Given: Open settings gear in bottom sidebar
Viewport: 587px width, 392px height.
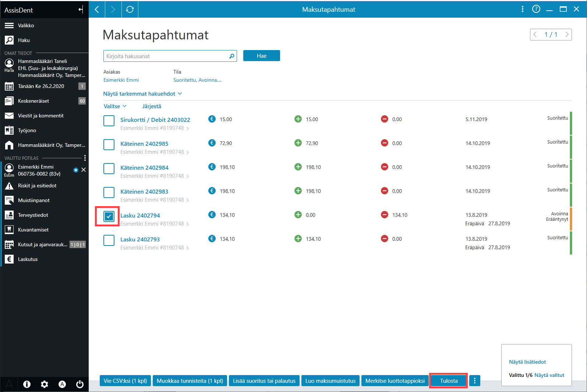Looking at the screenshot, I should point(45,384).
